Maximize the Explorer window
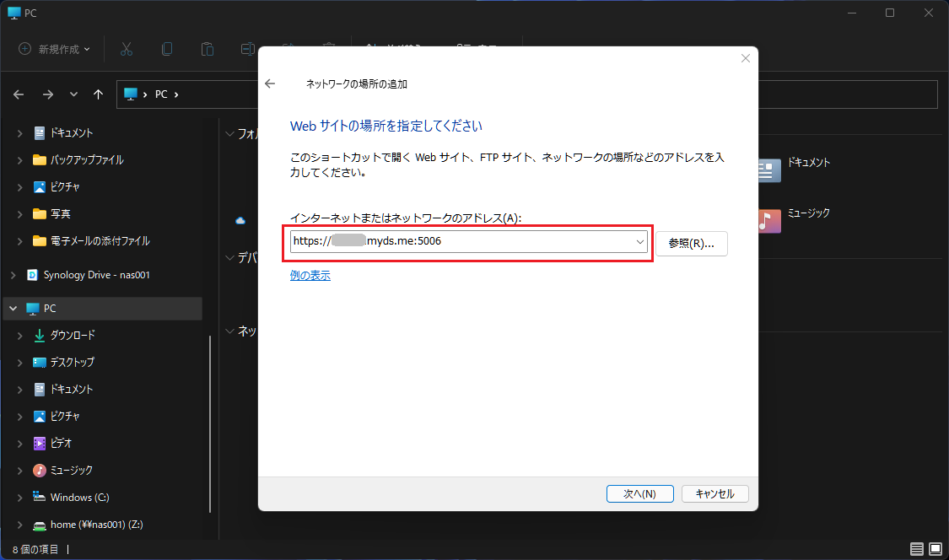Image resolution: width=949 pixels, height=560 pixels. click(890, 13)
